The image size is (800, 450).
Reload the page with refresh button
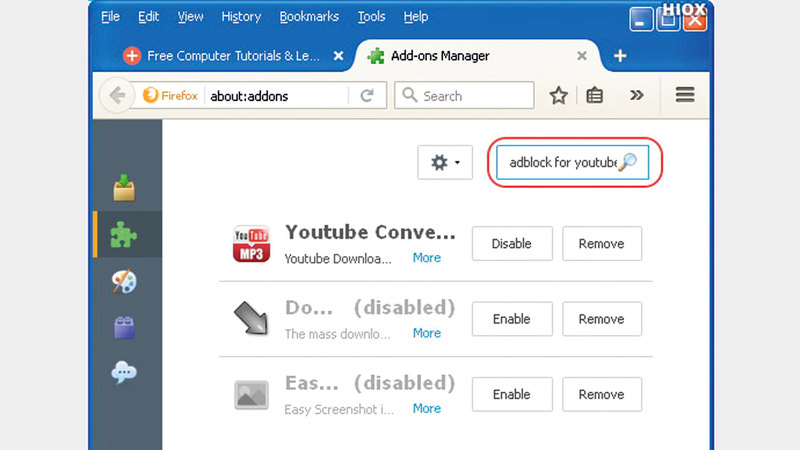(367, 96)
